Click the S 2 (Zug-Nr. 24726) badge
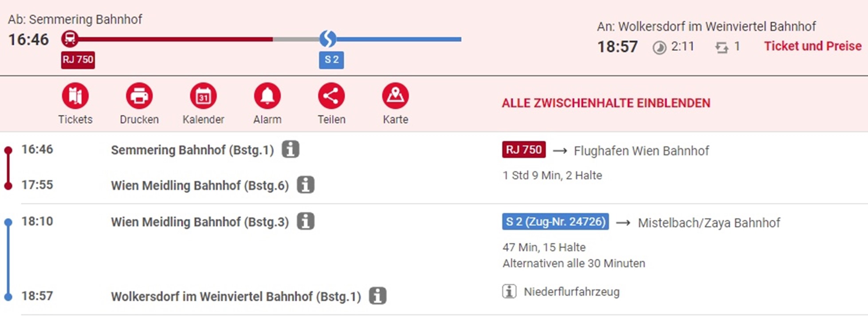 coord(555,222)
